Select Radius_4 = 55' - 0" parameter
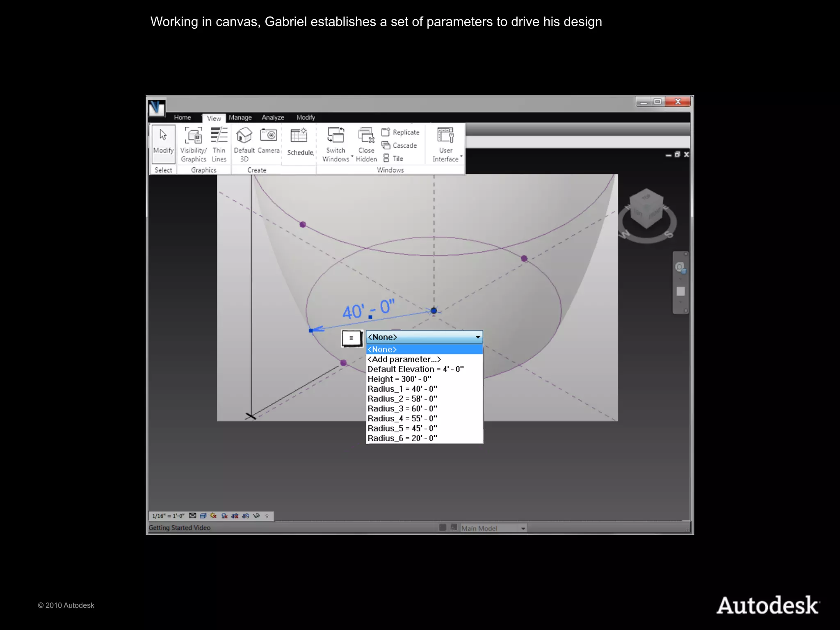Viewport: 840px width, 630px height. pyautogui.click(x=424, y=418)
